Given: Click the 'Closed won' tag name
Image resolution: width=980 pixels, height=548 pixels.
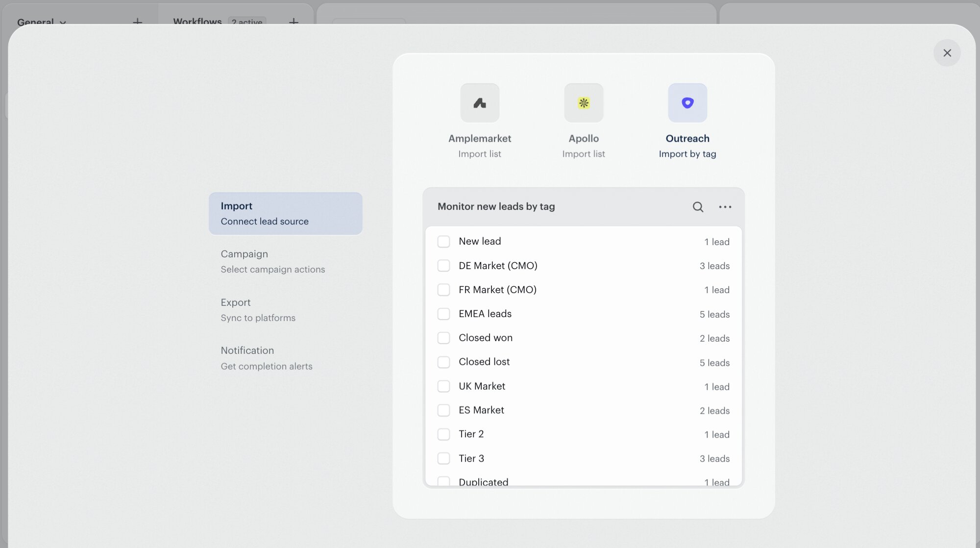Looking at the screenshot, I should click(486, 338).
